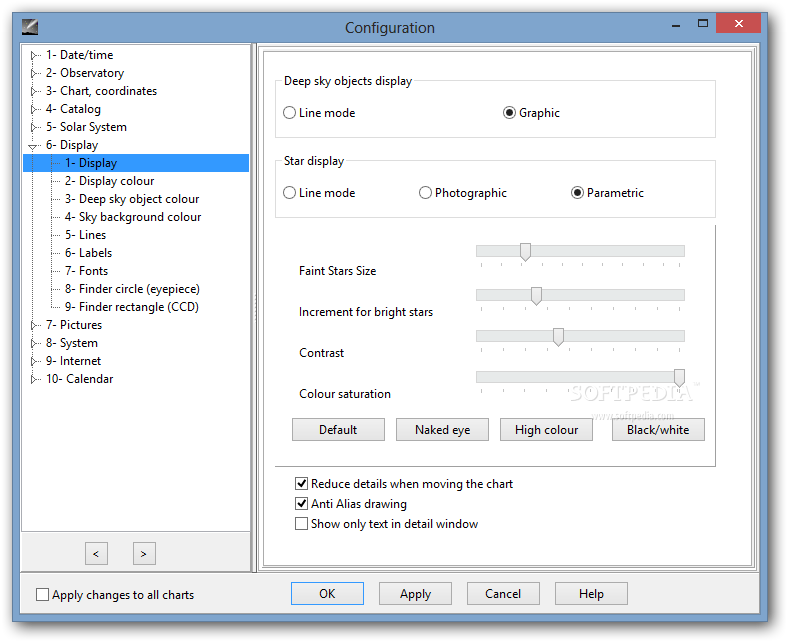Screen dimensions: 788x642
Task: Select the 10- Calendar label
Action: tap(79, 379)
